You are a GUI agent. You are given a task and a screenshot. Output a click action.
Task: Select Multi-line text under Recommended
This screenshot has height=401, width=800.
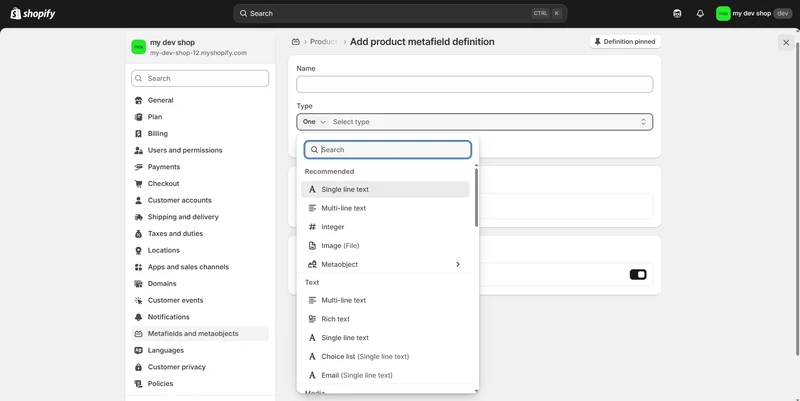coord(385,208)
